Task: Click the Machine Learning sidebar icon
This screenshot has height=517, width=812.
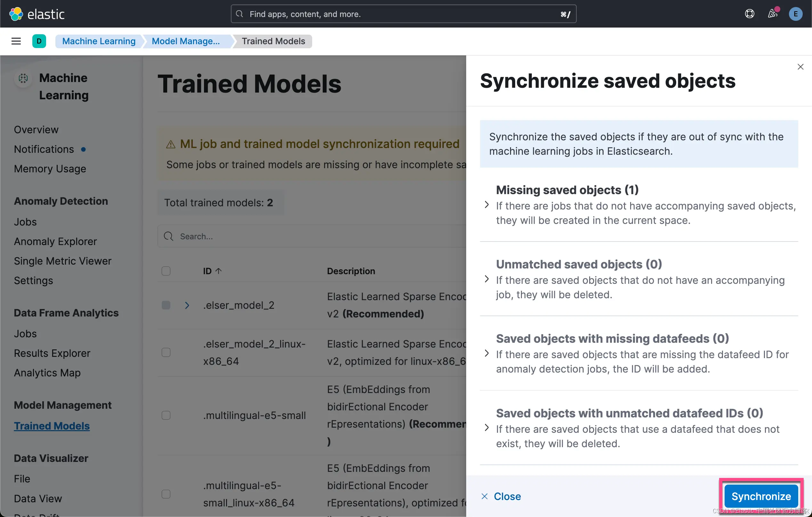Action: point(23,78)
